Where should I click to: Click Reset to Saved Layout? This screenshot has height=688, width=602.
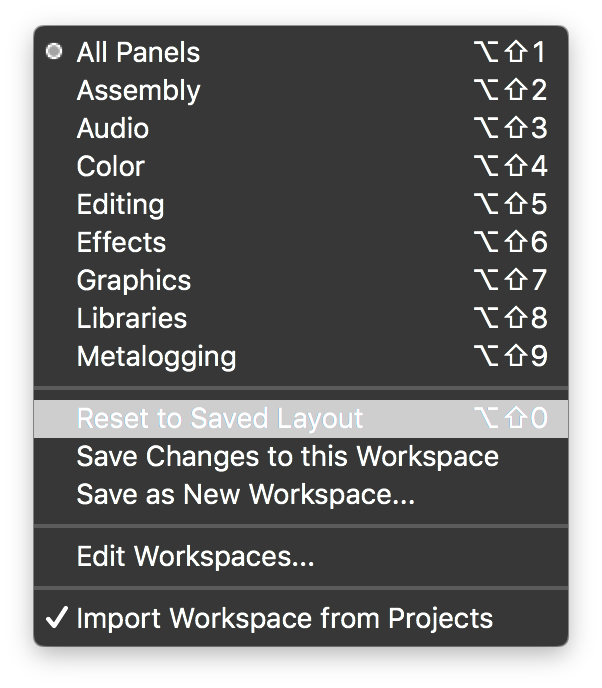pos(220,419)
